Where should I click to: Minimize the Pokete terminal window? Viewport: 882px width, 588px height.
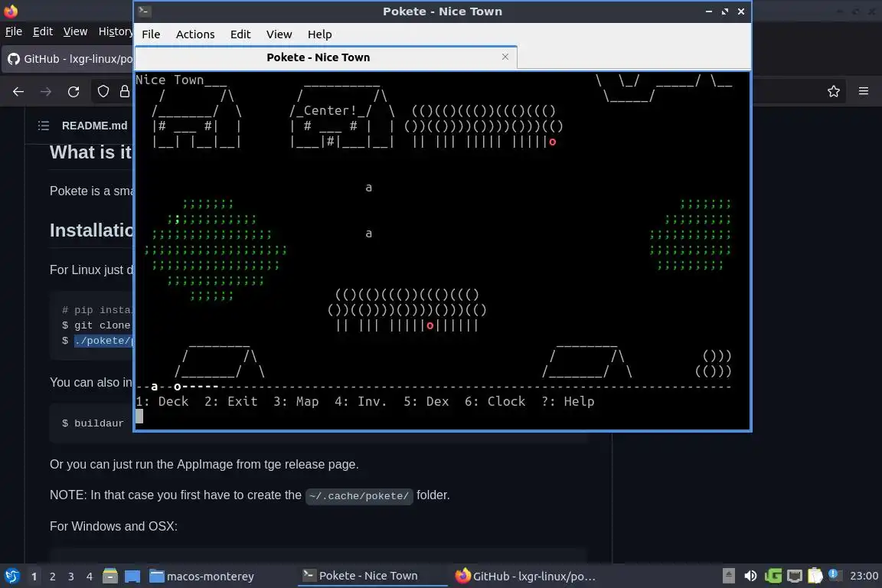pos(709,11)
